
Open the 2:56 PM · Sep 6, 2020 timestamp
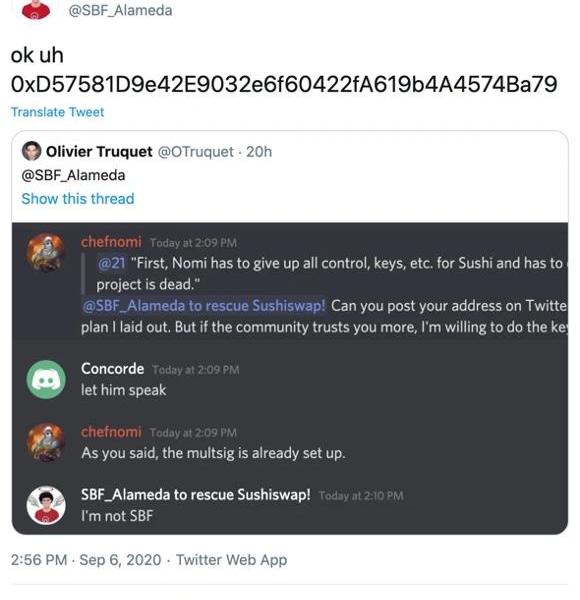86,560
